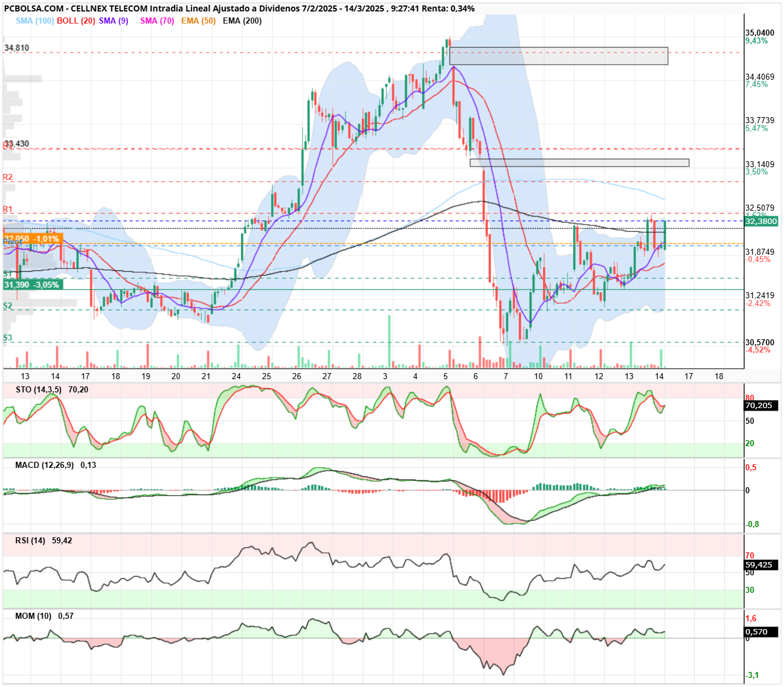Select the momentum value tag 0,570
The width and height of the screenshot is (784, 687).
pos(761,632)
